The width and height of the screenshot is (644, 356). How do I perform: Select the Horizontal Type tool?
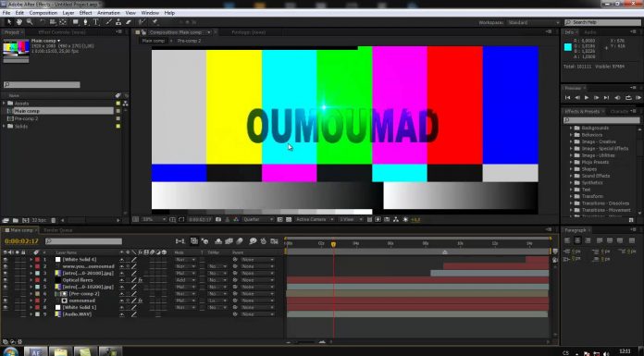tap(95, 22)
